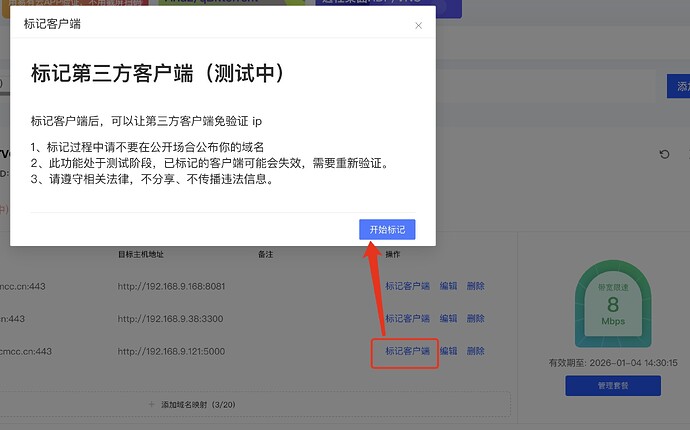Click 删除 for the 192.168.9.168:8081 row

click(475, 286)
